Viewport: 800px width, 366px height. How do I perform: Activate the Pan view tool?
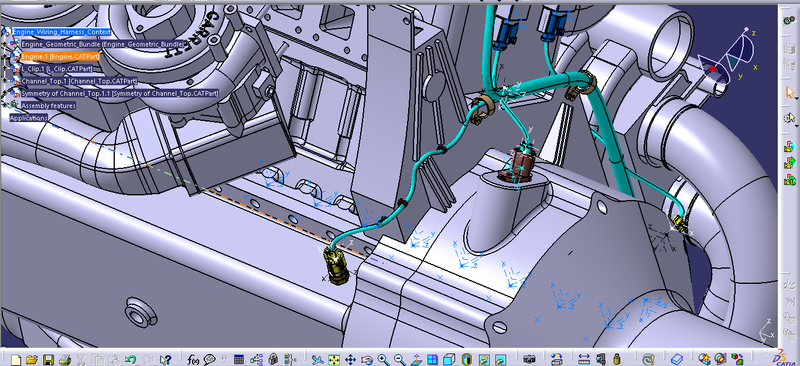tap(351, 359)
